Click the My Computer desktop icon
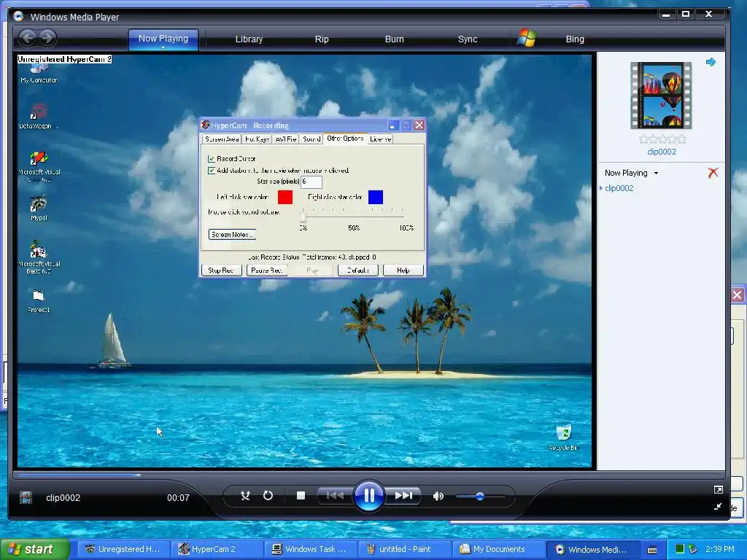The height and width of the screenshot is (560, 747). (x=39, y=74)
